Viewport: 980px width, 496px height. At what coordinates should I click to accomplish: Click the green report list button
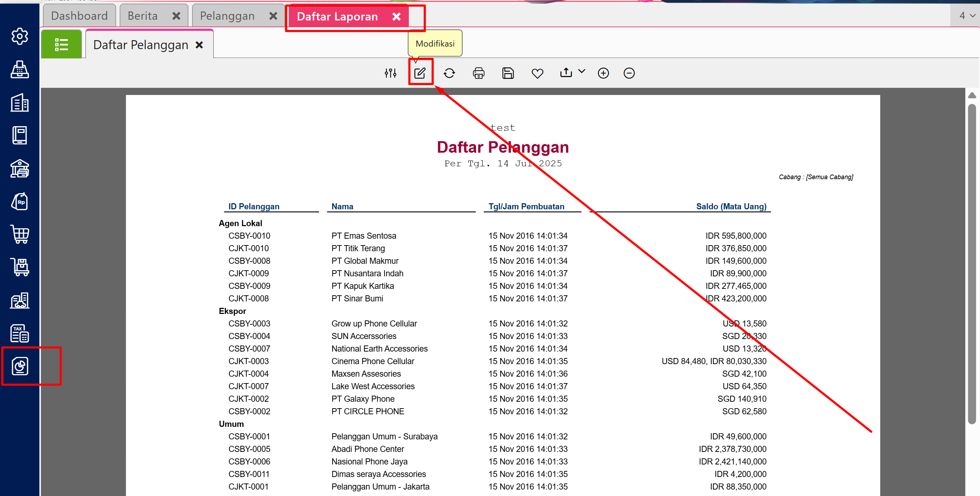(x=61, y=44)
